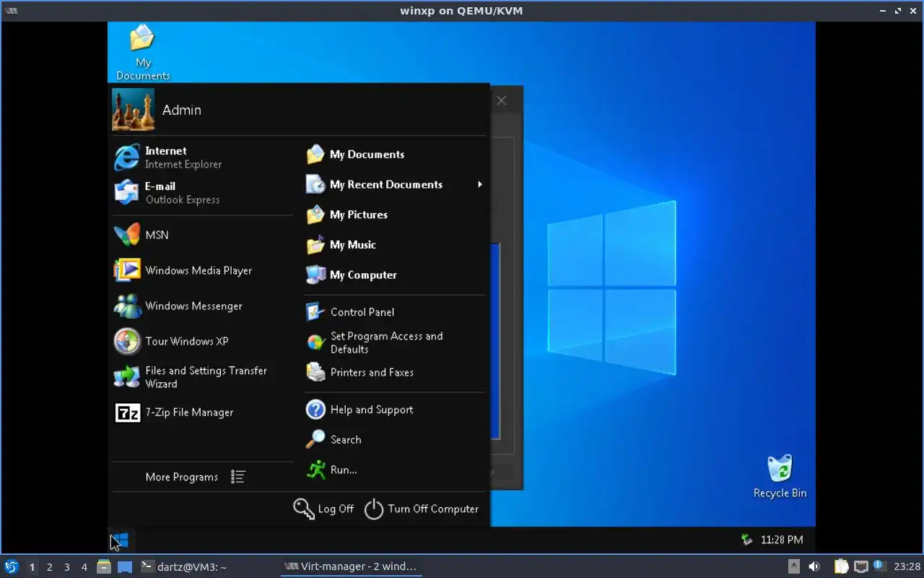The image size is (924, 578).
Task: Open the MSN butterfly icon
Action: point(127,235)
